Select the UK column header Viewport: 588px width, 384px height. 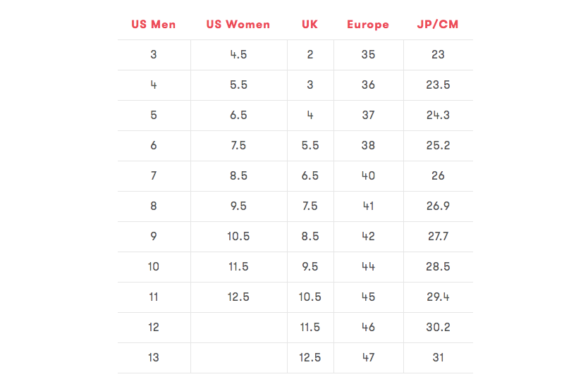[x=310, y=25]
